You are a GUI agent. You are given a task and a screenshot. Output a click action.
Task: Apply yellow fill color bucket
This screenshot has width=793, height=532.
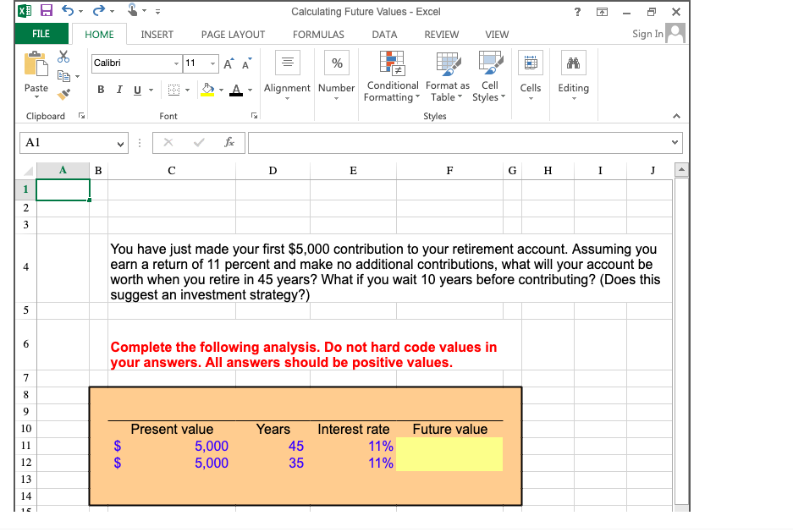pyautogui.click(x=208, y=90)
